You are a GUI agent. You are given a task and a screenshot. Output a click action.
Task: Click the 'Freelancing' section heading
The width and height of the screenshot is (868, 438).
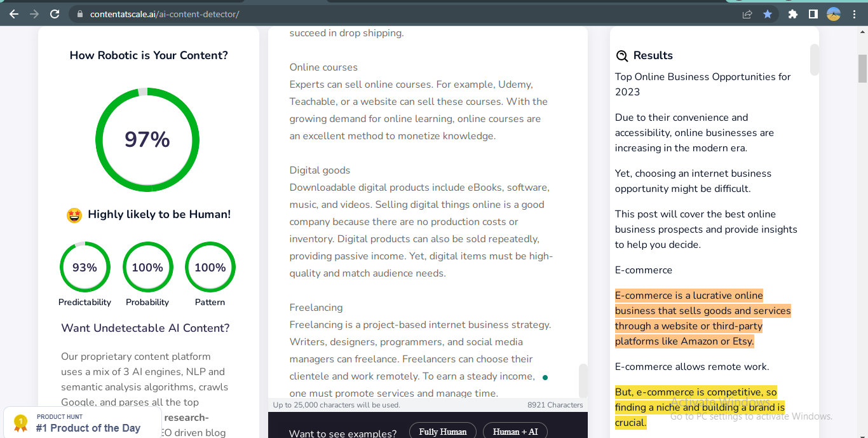pos(316,308)
